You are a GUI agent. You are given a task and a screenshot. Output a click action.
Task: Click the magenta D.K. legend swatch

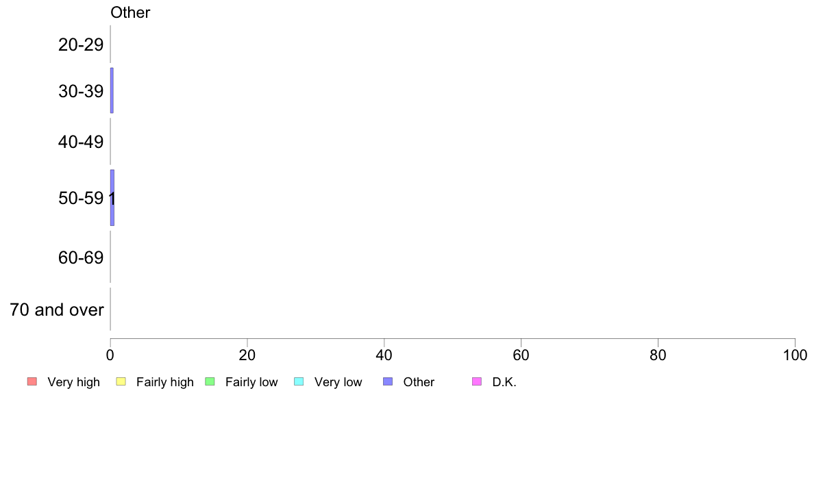[477, 381]
